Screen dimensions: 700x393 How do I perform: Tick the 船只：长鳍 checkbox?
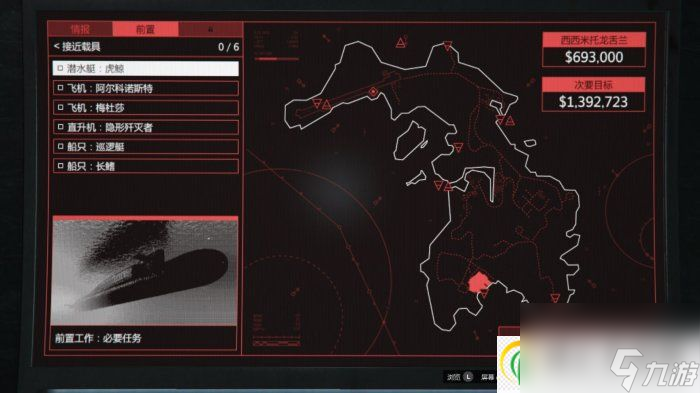[x=60, y=166]
